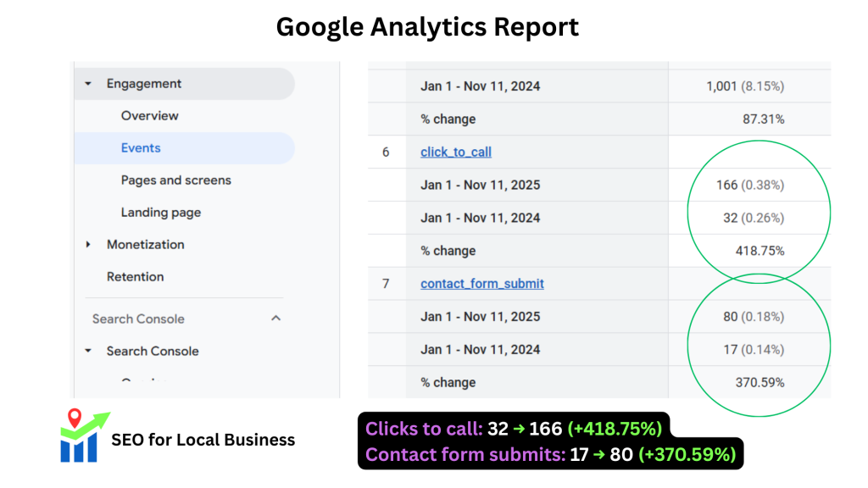Screen dimensions: 868x488
Task: Select the Events navigation item
Action: pyautogui.click(x=141, y=147)
